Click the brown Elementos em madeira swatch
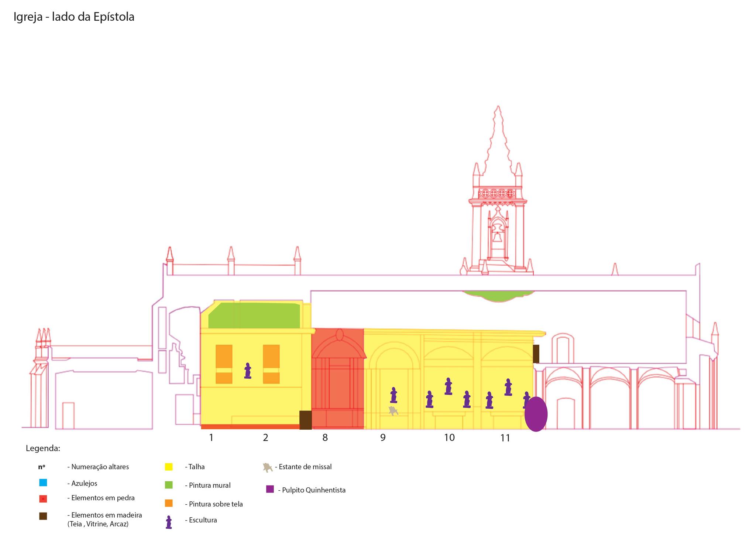 pos(43,516)
